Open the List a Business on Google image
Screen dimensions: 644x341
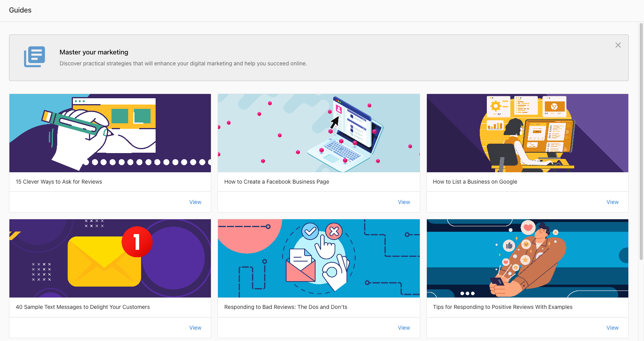coord(527,133)
